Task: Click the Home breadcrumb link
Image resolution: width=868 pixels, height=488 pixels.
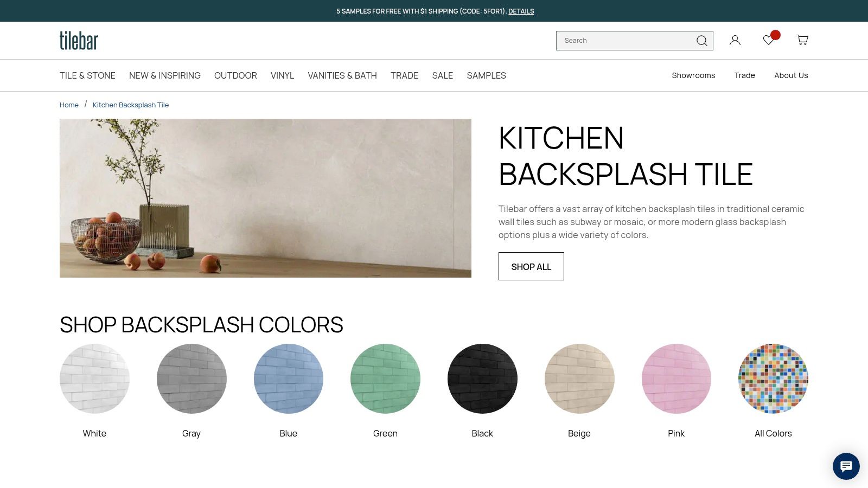Action: point(69,105)
